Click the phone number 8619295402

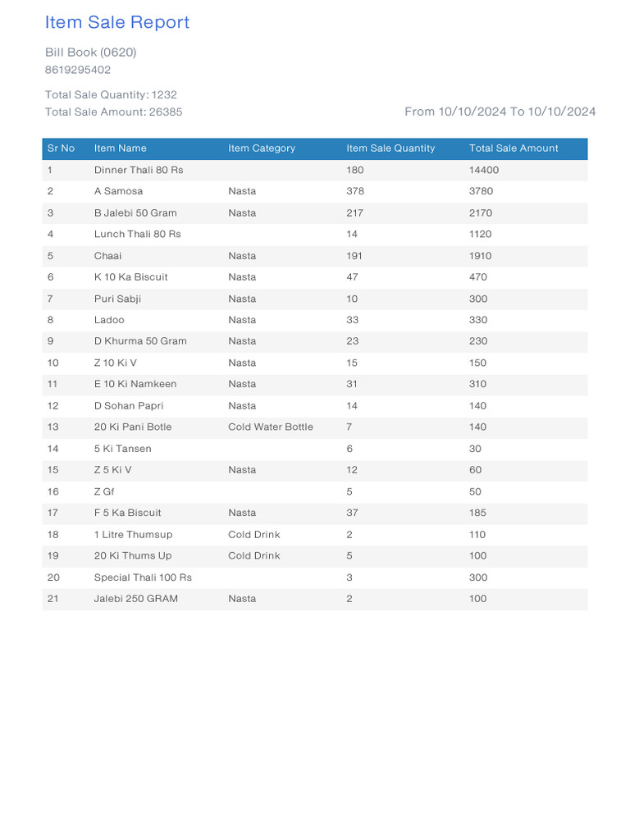pos(78,70)
